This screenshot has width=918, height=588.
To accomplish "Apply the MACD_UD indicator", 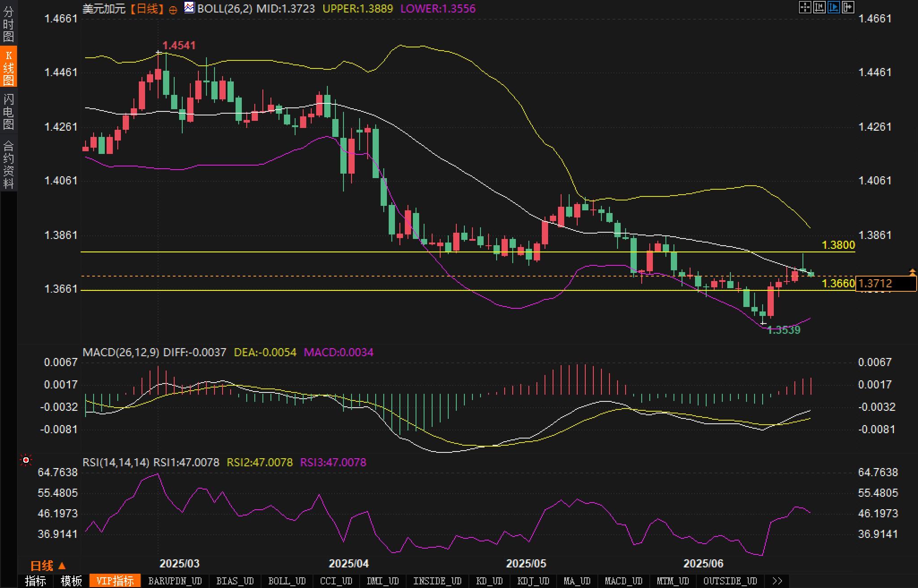I will [623, 581].
